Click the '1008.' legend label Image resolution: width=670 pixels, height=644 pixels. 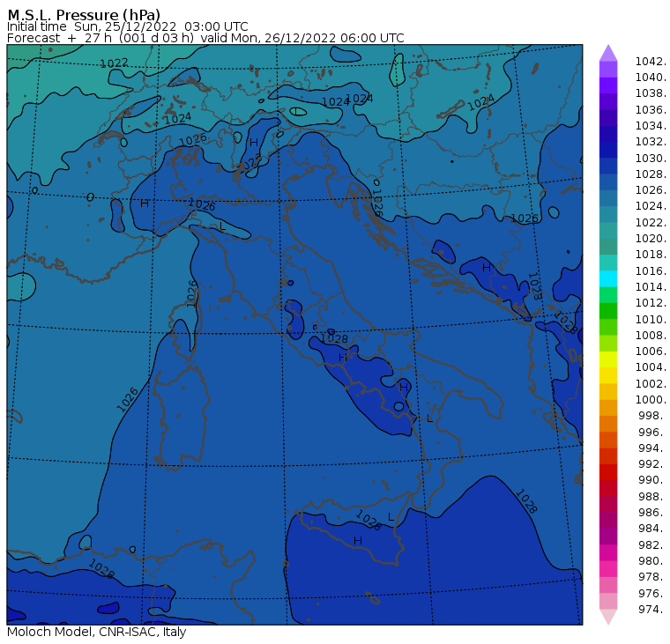pyautogui.click(x=651, y=336)
